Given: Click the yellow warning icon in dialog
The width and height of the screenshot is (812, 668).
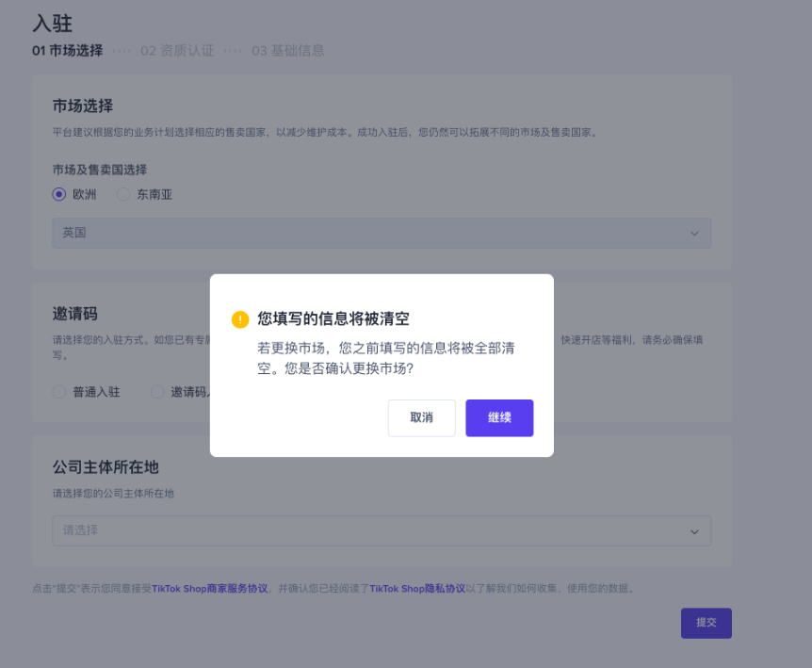Looking at the screenshot, I should (x=240, y=319).
